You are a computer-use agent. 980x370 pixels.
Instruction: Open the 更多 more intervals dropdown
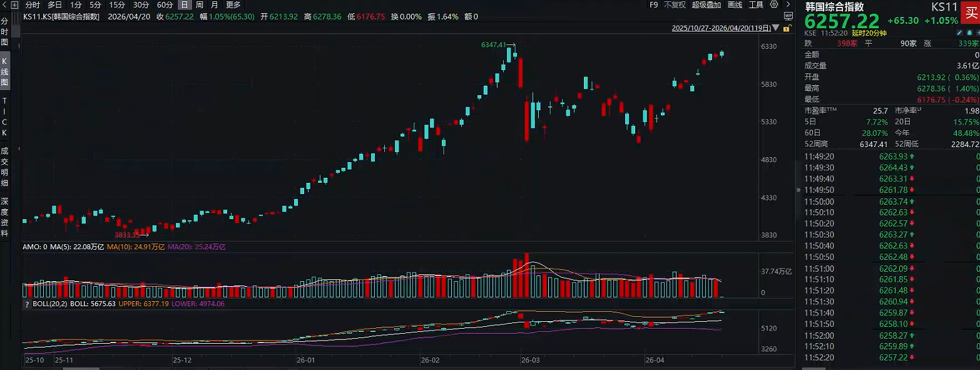click(233, 4)
